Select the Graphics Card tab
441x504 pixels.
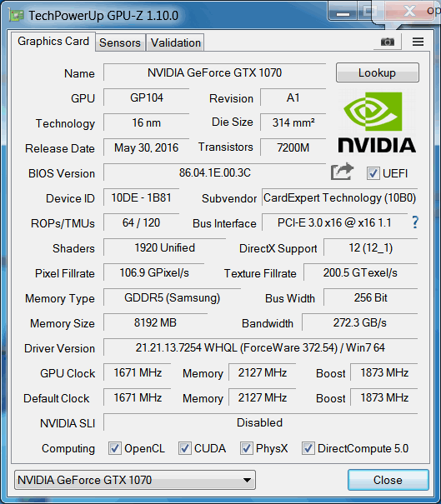[53, 41]
